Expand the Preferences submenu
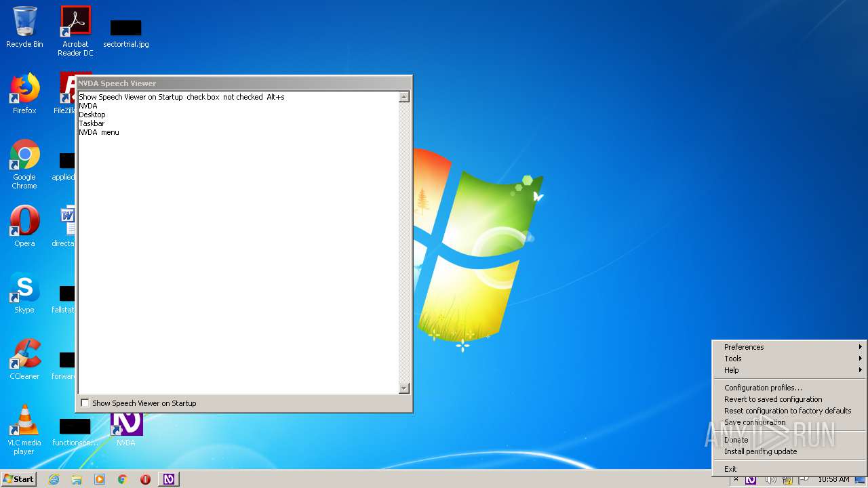Image resolution: width=868 pixels, height=488 pixels. pyautogui.click(x=789, y=347)
